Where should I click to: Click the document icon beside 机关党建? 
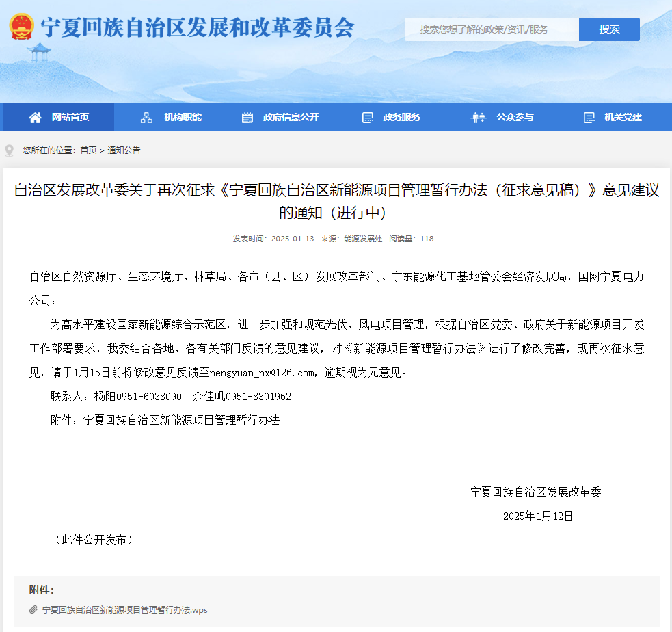click(589, 118)
